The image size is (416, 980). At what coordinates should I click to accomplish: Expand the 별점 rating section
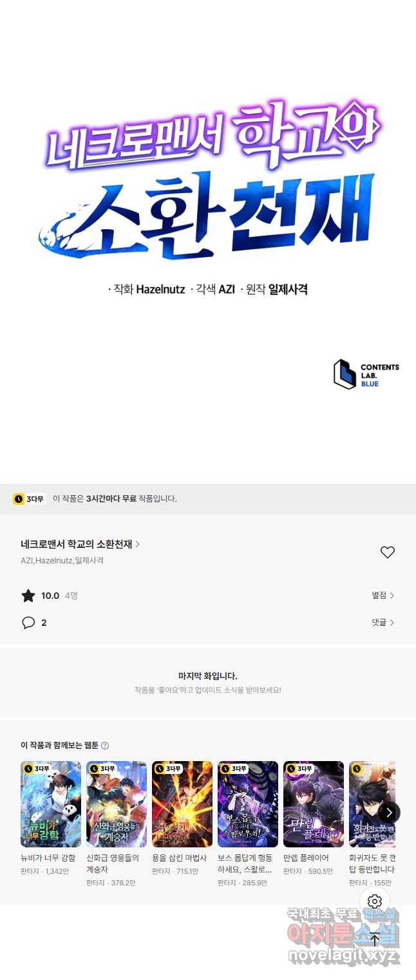tap(383, 596)
